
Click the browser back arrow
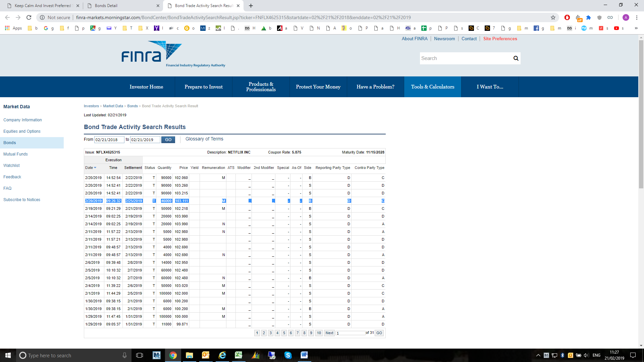[x=7, y=17]
